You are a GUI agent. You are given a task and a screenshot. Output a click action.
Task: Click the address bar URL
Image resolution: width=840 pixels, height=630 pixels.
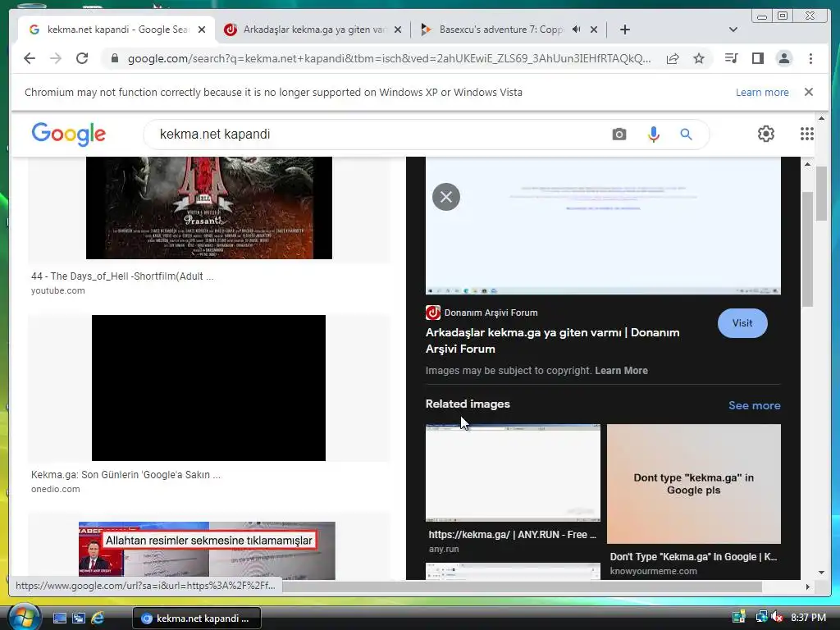click(x=390, y=58)
